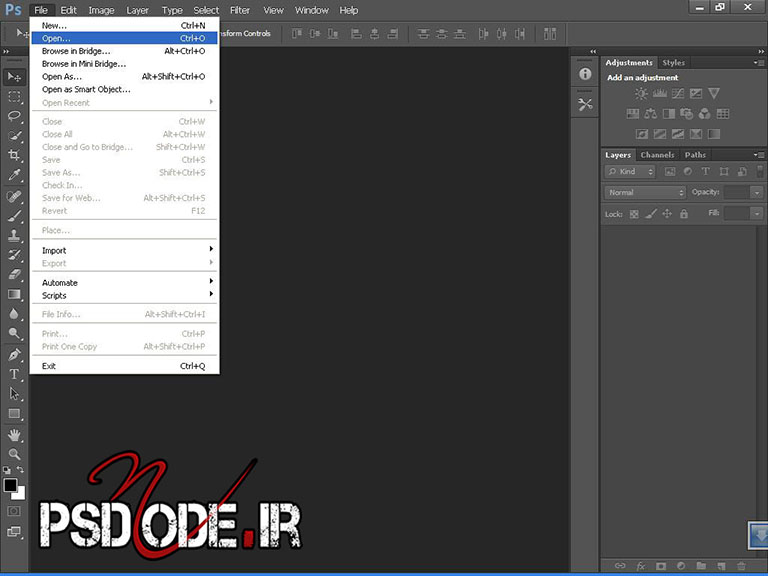Swap foreground and background colors
This screenshot has height=576, width=768.
pyautogui.click(x=21, y=469)
